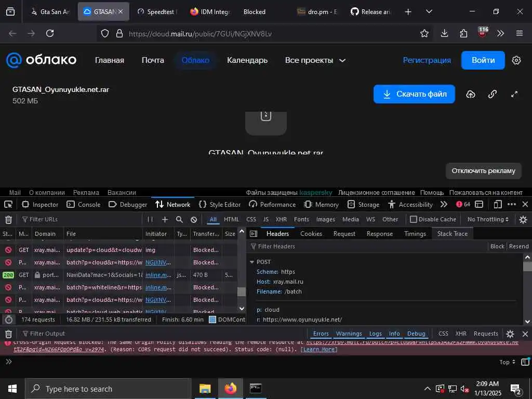Image resolution: width=532 pixels, height=399 pixels.
Task: Select the Response tab in request details
Action: [x=380, y=234]
